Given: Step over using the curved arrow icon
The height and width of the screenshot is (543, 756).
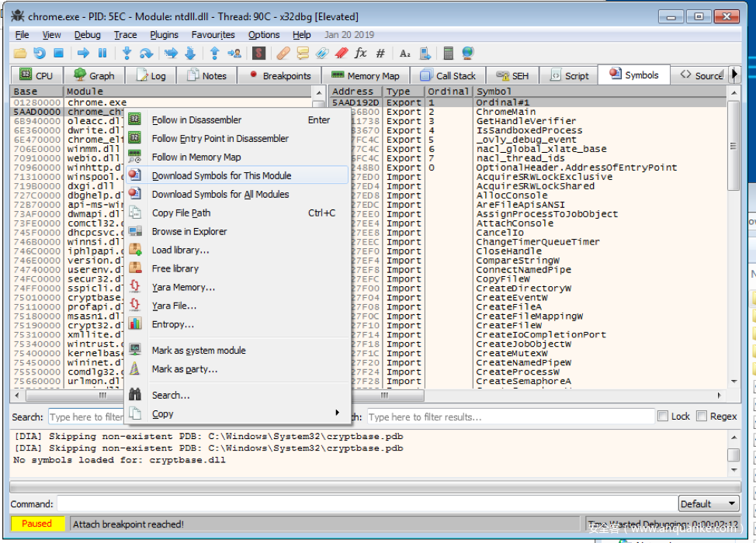Looking at the screenshot, I should point(146,53).
